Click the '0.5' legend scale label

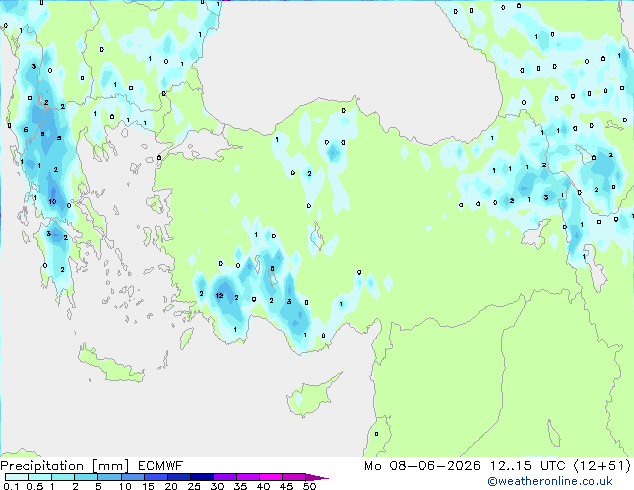tap(34, 486)
